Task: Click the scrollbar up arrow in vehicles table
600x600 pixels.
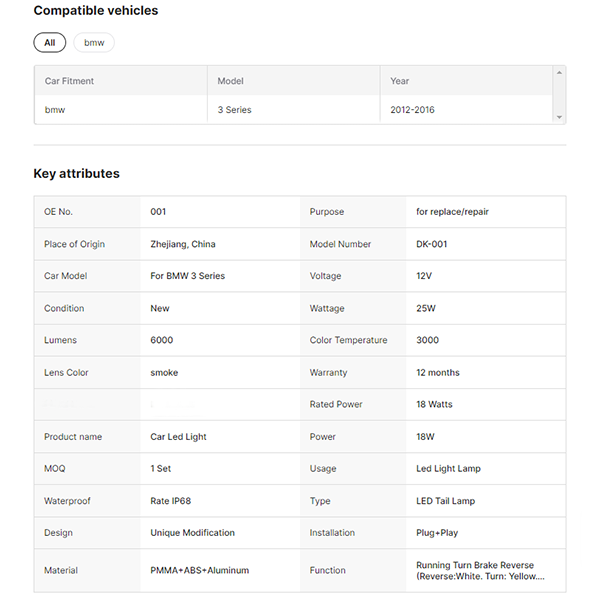Action: tap(559, 72)
